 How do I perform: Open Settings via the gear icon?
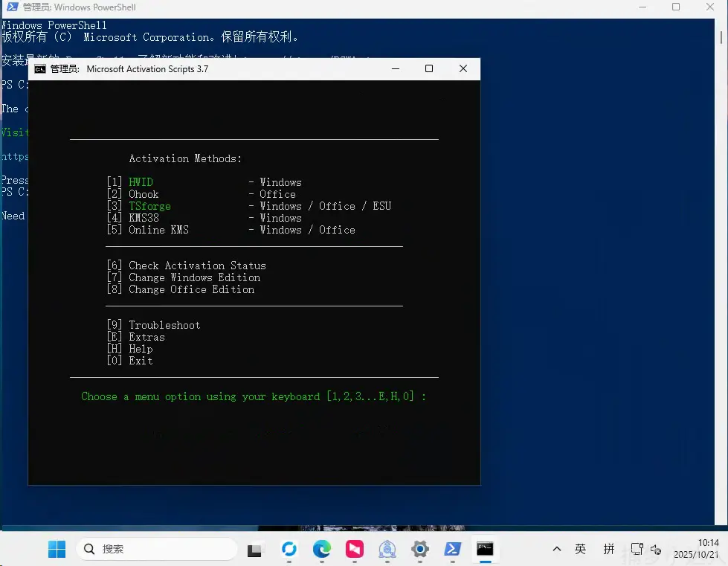coord(420,550)
